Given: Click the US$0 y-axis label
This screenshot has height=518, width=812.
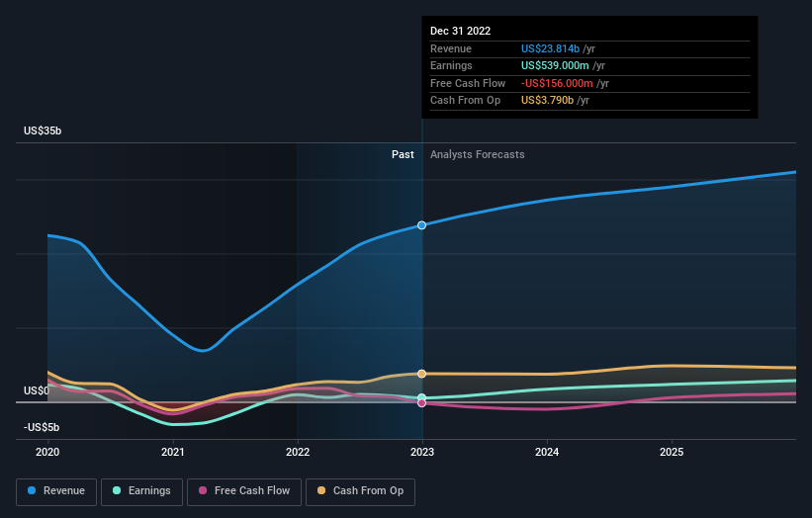Looking at the screenshot, I should point(37,390).
